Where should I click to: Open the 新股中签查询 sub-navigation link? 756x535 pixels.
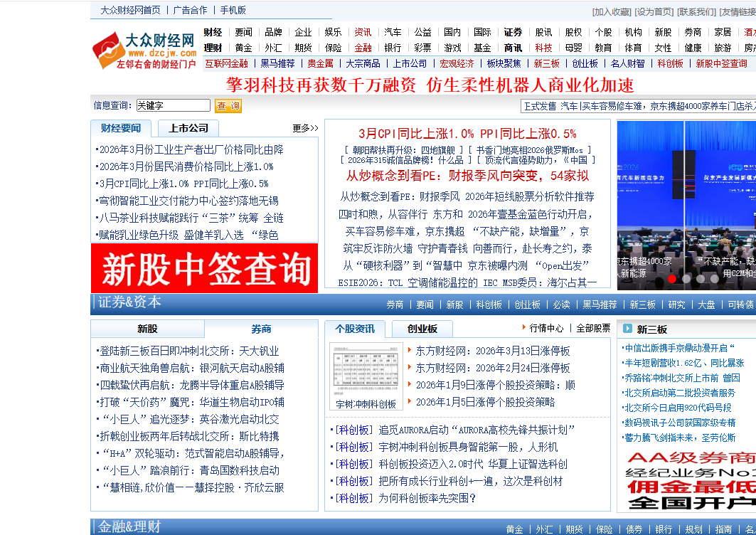point(721,64)
